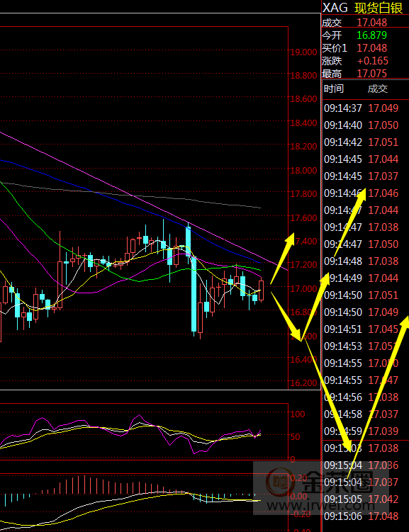Click the 17.000 price axis label
Screen dimensions: 409x532
pos(303,288)
